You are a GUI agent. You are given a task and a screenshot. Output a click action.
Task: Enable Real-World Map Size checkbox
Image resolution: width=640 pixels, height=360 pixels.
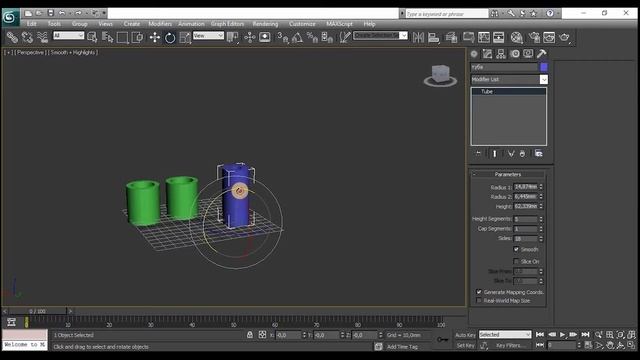(x=479, y=301)
